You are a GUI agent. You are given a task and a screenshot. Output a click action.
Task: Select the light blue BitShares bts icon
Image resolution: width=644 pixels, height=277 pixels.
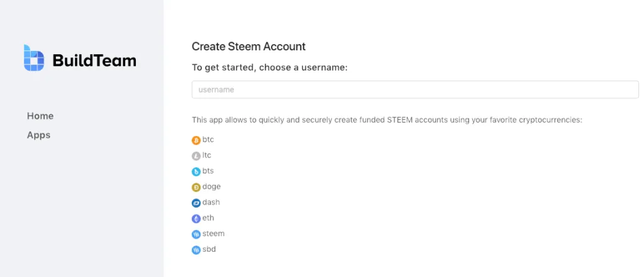tap(196, 172)
